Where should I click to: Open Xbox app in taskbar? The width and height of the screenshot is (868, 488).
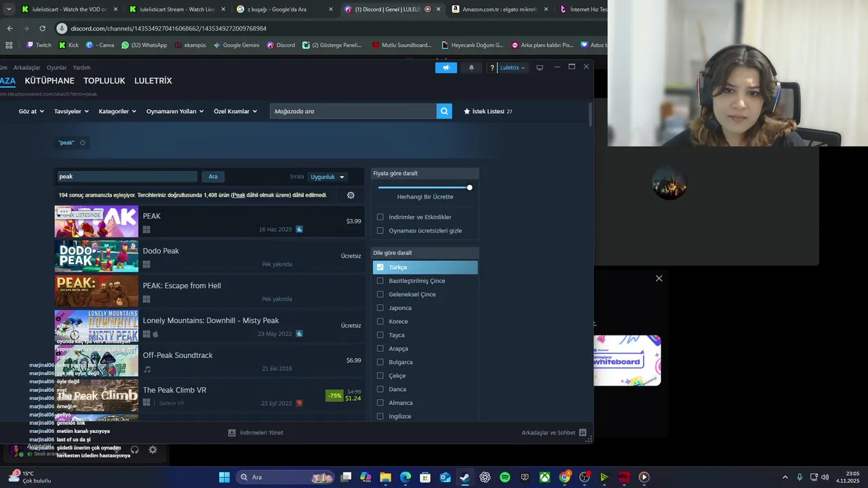[x=545, y=477]
